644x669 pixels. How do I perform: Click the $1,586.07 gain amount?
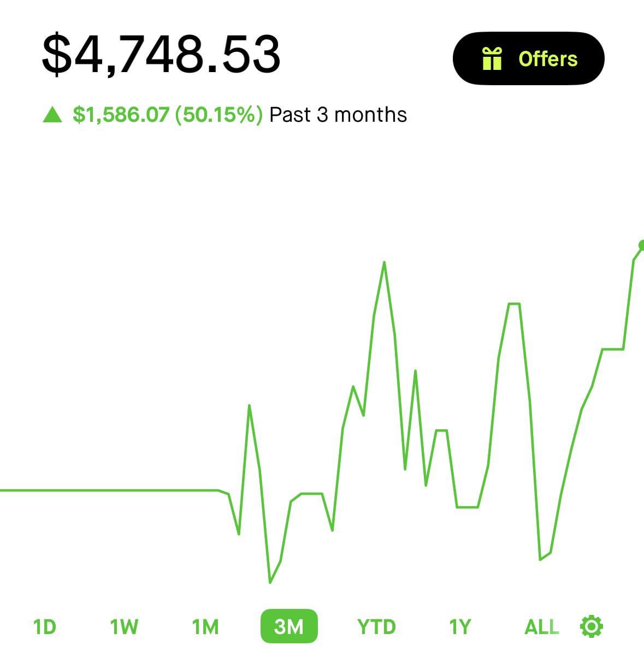121,115
